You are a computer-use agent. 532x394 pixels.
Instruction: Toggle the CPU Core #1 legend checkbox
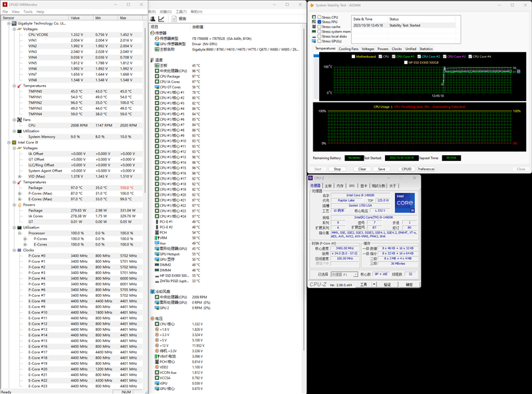394,57
